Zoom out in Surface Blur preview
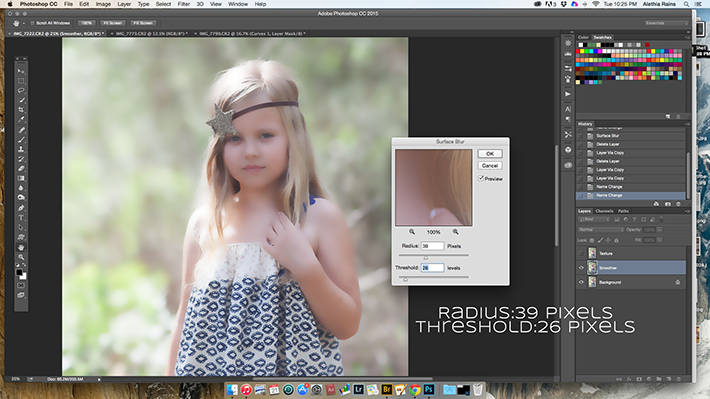710x399 pixels. (412, 231)
